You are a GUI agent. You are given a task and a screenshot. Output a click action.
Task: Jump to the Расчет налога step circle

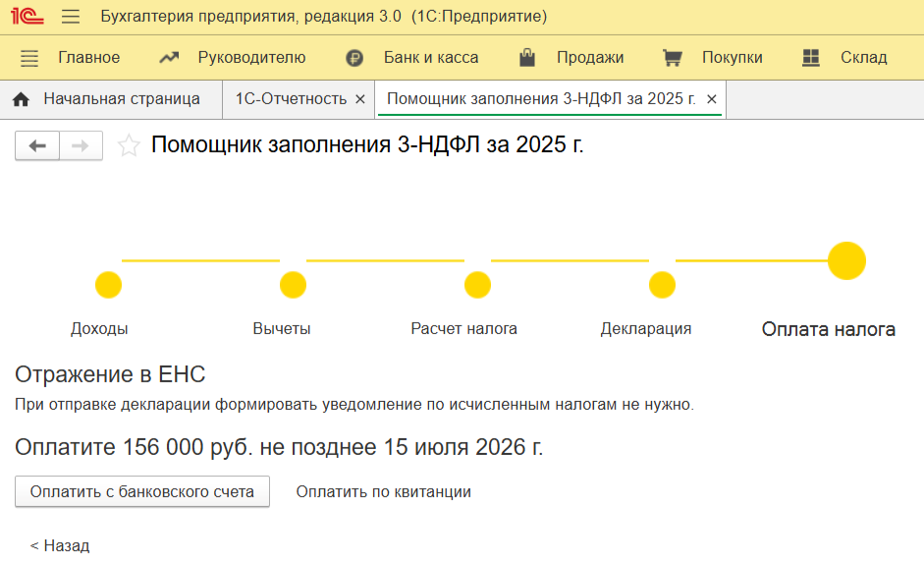coord(477,285)
